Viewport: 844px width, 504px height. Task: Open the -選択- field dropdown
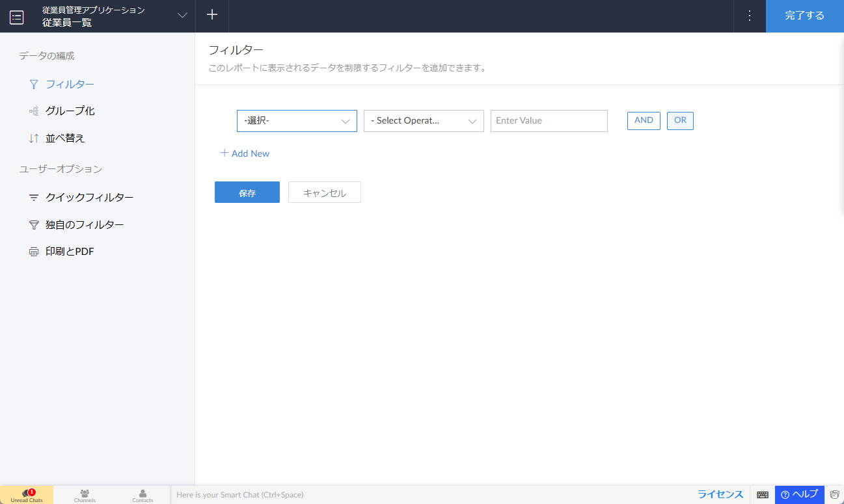click(x=297, y=121)
